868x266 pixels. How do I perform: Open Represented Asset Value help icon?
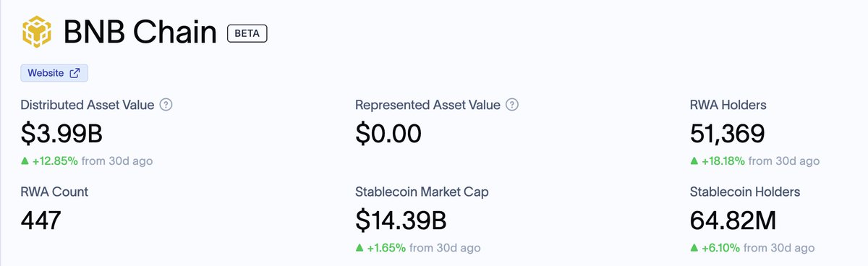click(x=512, y=105)
